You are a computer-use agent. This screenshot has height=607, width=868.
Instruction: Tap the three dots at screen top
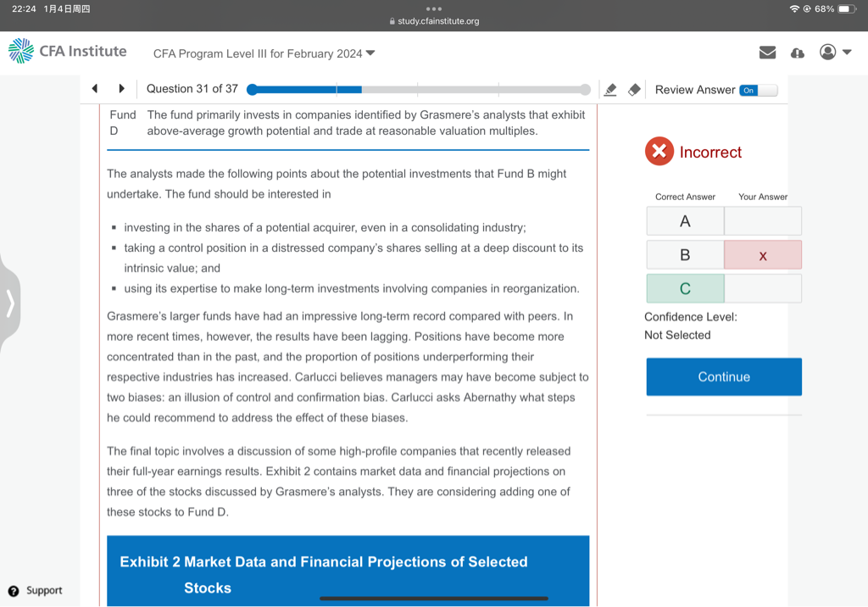[x=434, y=8]
